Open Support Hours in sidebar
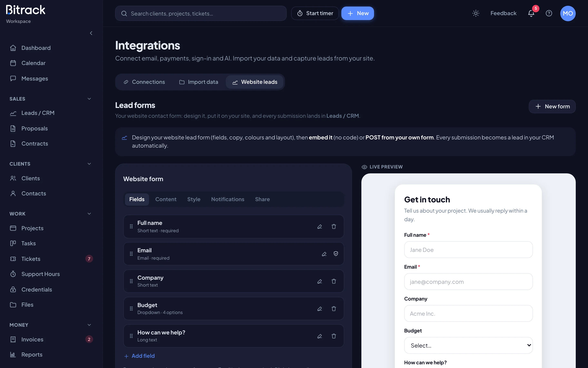Screen dimensions: 588x368 (x=51, y=274)
